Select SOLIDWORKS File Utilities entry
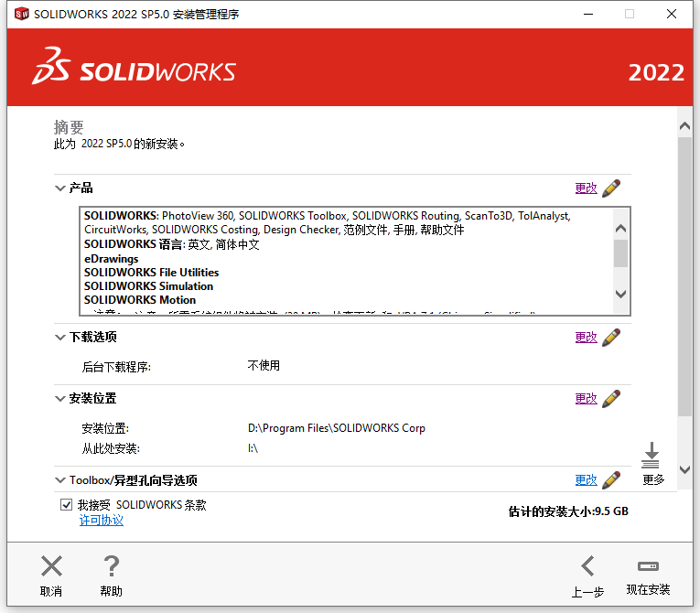Screen dimensions: 700x613 pos(151,273)
